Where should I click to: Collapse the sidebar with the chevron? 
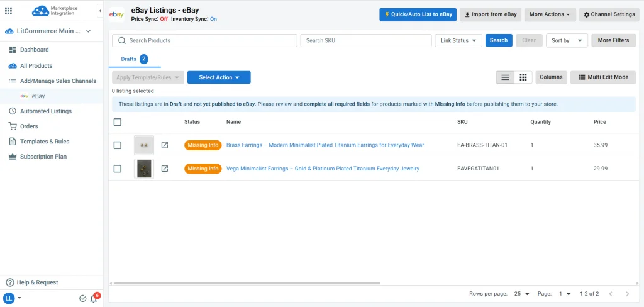click(100, 11)
